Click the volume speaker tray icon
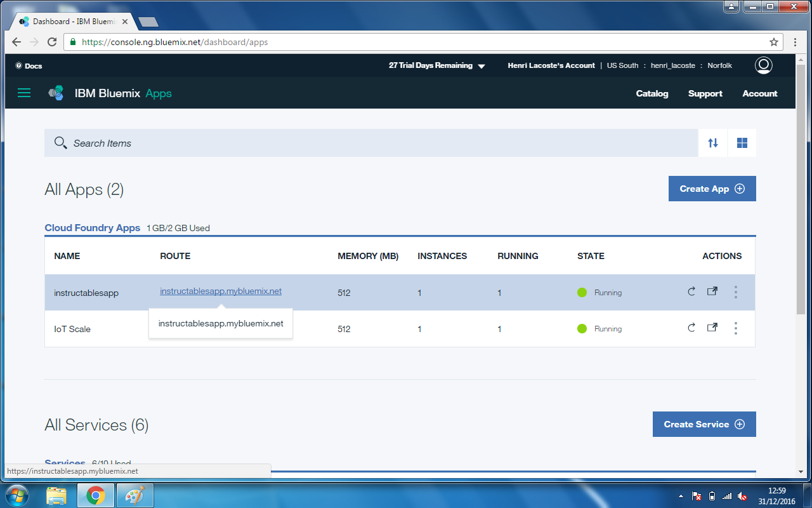The height and width of the screenshot is (508, 812). [x=742, y=496]
